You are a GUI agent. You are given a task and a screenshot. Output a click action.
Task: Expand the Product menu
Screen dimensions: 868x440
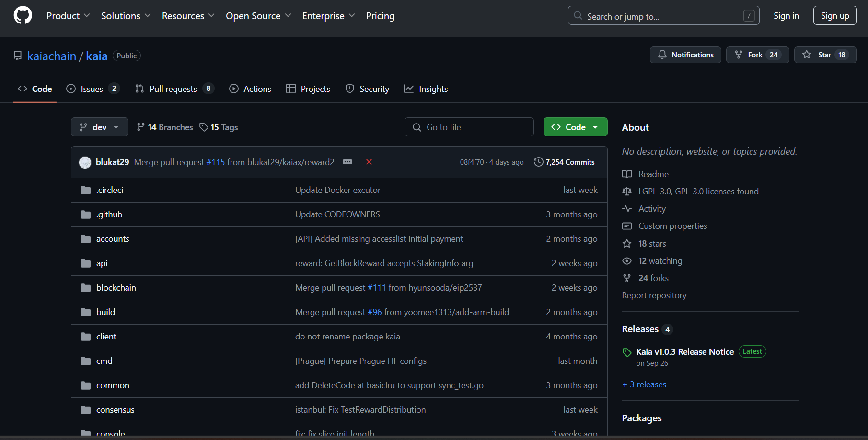coord(68,16)
